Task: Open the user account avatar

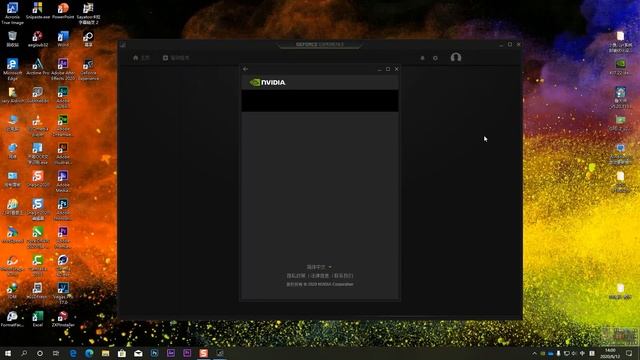Action: pyautogui.click(x=456, y=57)
